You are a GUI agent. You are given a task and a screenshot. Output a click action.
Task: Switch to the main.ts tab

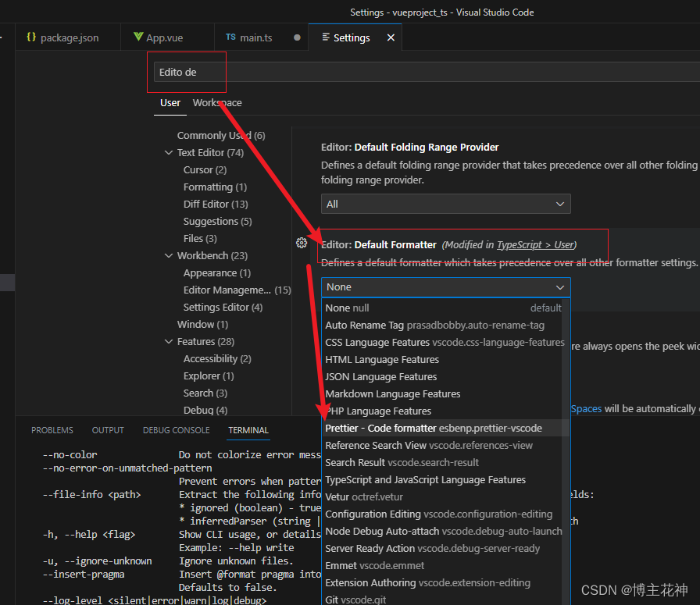pos(261,37)
